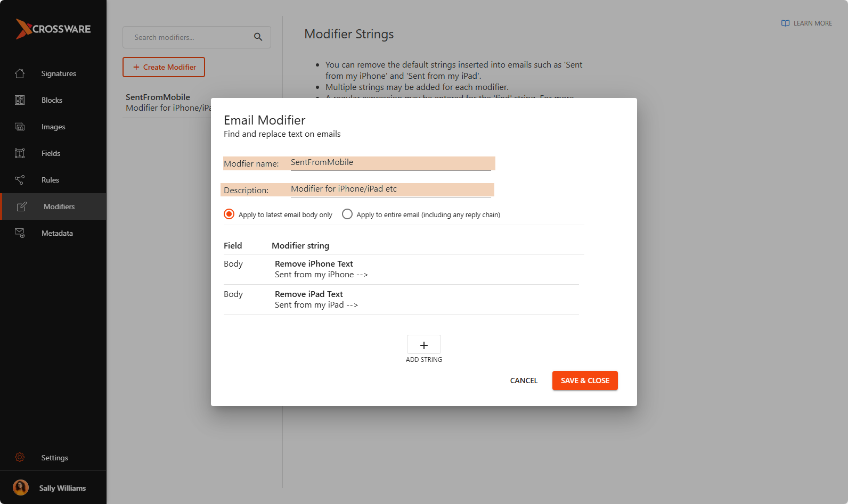Click Sally Williams profile avatar
The width and height of the screenshot is (848, 504).
(x=21, y=488)
